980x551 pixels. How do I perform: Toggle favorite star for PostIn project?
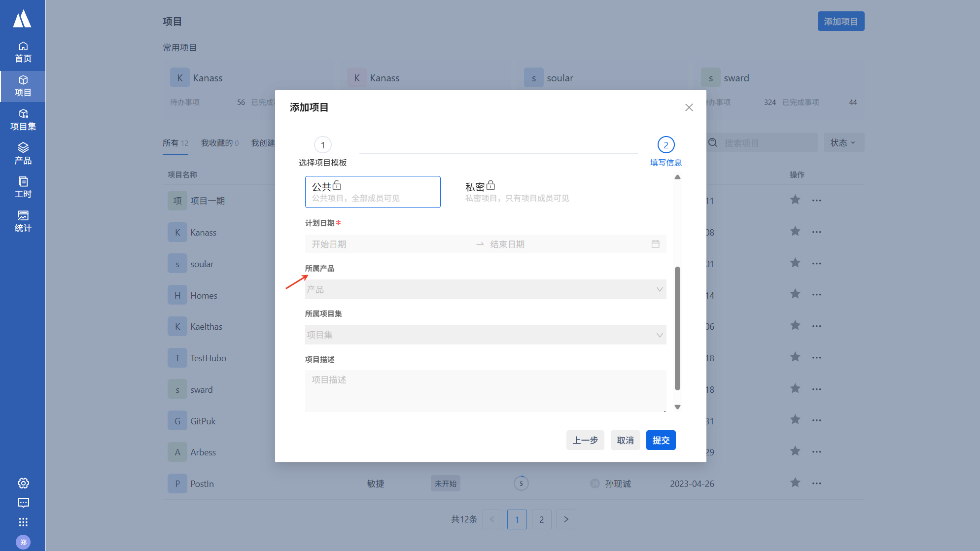(x=795, y=483)
